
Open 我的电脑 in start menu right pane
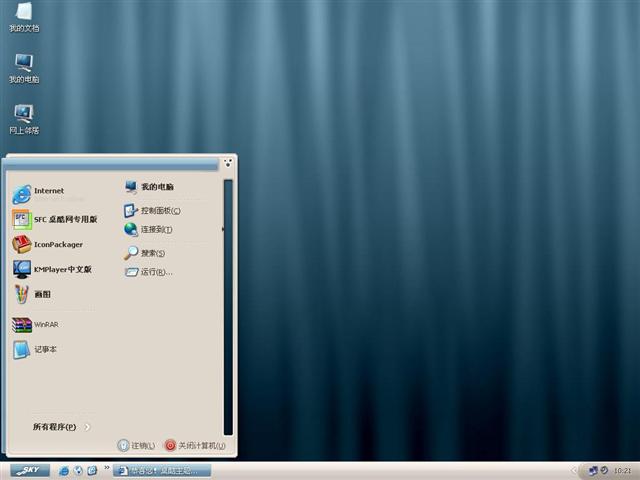point(149,187)
